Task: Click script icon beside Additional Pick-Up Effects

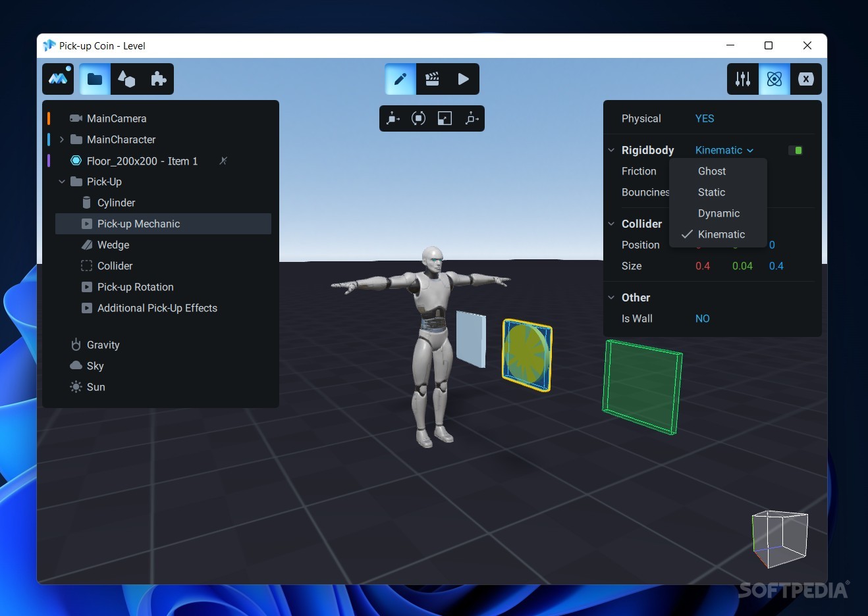Action: 87,308
